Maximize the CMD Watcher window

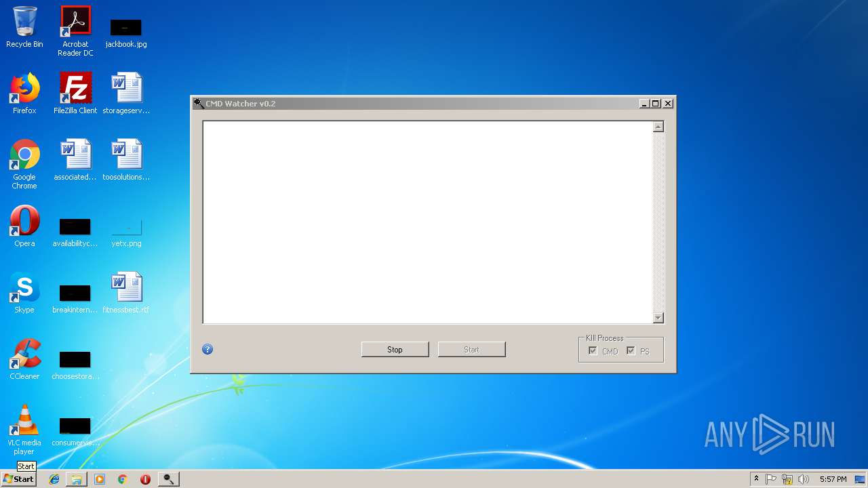coord(656,104)
